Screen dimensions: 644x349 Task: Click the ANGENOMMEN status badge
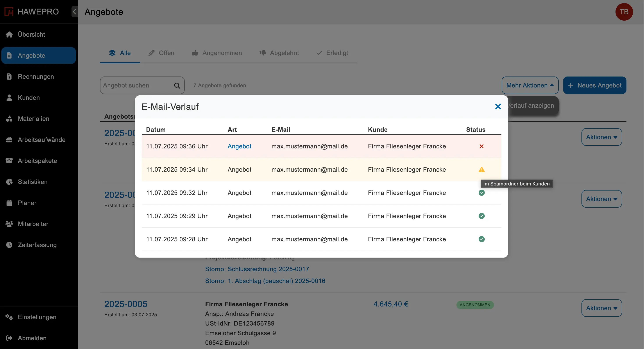(475, 305)
